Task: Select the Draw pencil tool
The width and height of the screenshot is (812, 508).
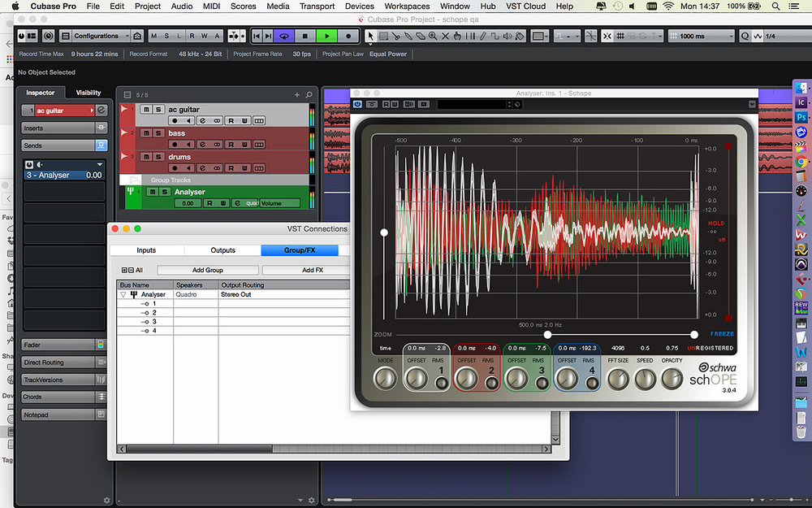Action: [482, 36]
